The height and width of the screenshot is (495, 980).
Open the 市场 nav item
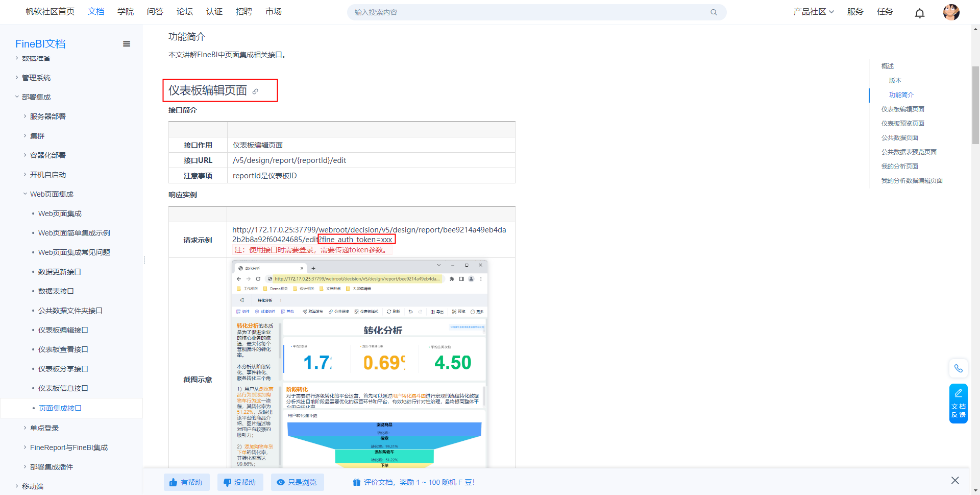click(274, 12)
